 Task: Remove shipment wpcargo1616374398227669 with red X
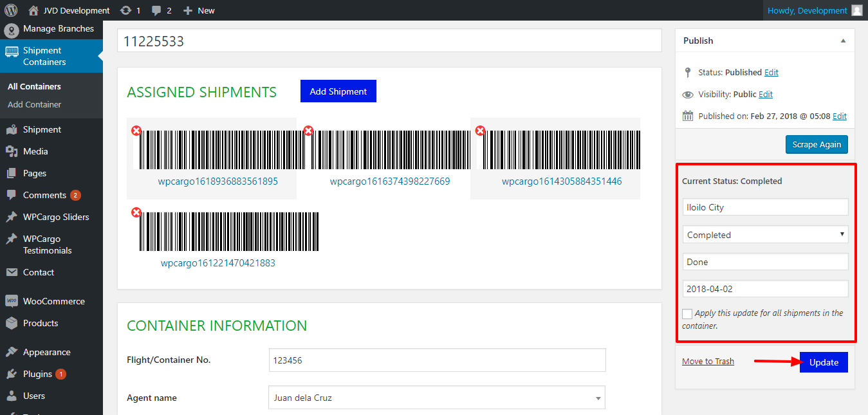point(308,131)
